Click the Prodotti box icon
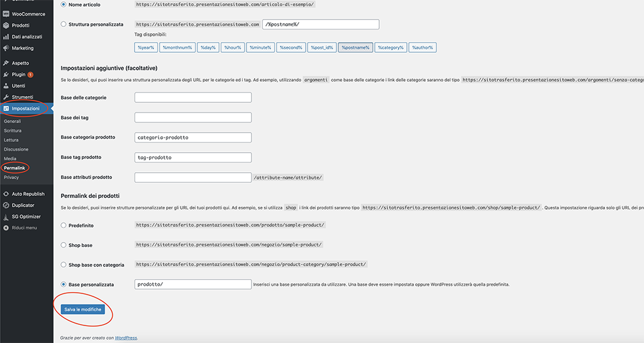644x343 pixels. tap(6, 25)
